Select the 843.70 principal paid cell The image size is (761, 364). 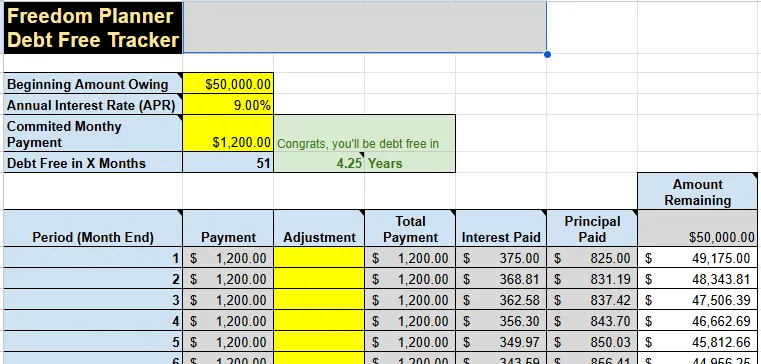592,320
